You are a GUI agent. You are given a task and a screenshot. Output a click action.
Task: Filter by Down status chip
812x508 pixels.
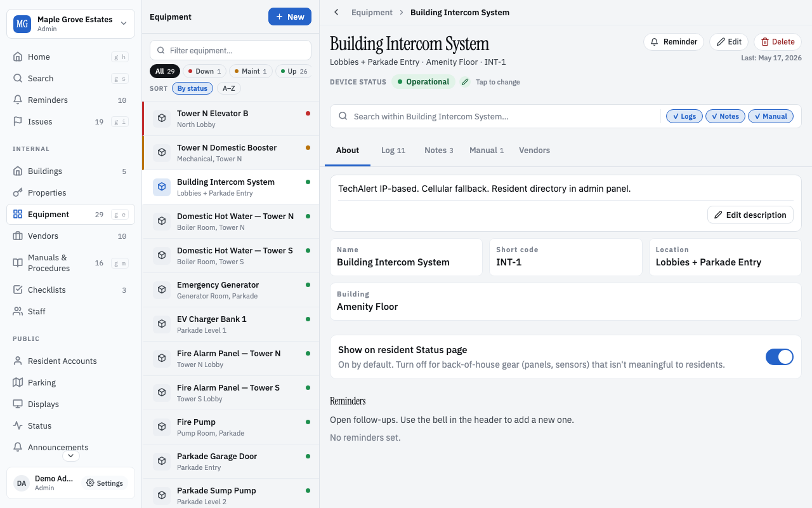pos(204,71)
